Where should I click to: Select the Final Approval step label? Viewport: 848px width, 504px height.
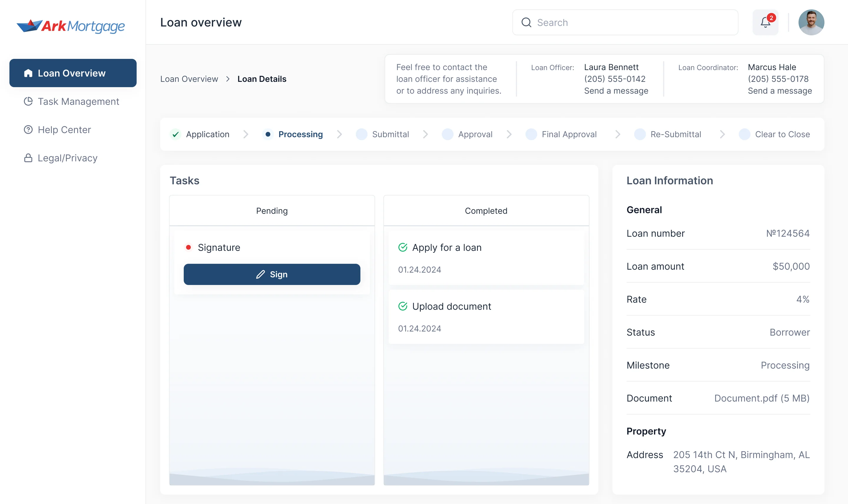click(569, 135)
